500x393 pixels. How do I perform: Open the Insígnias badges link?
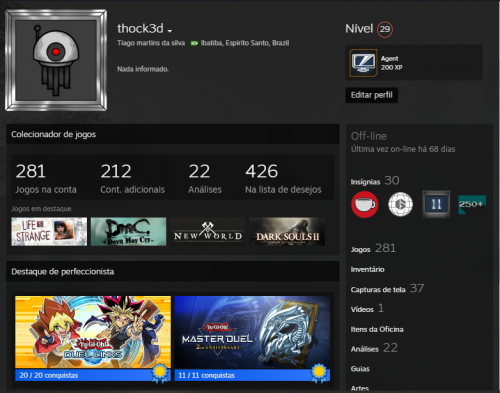point(365,182)
